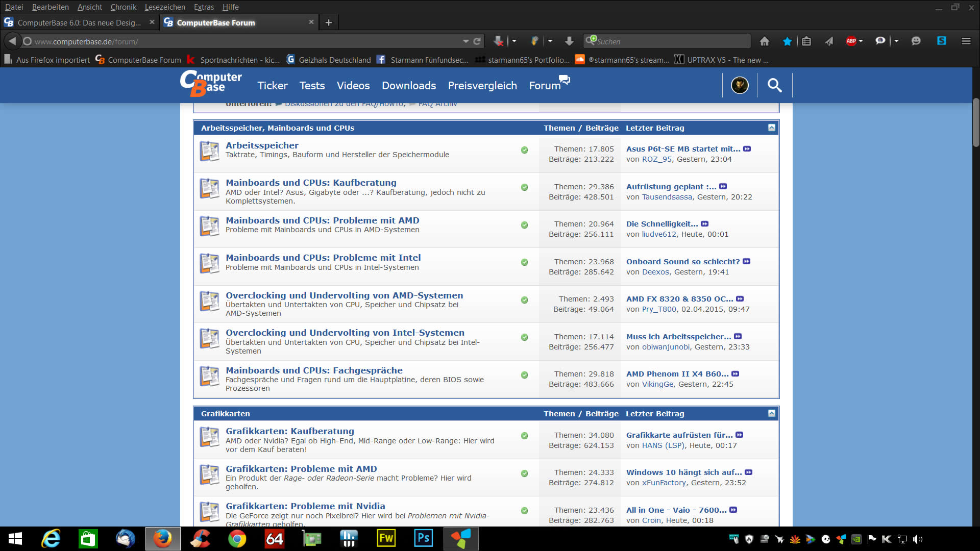Screen dimensions: 980x551
Task: Click the downloads arrow toolbar icon
Action: [x=569, y=41]
